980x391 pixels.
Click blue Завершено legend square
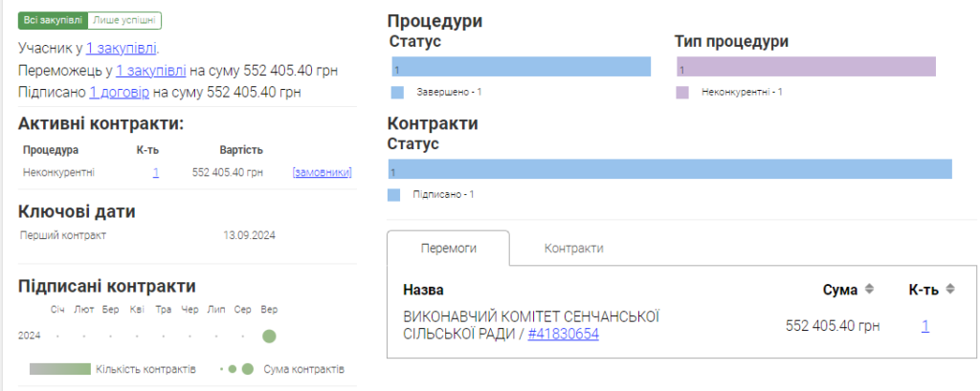pos(398,93)
